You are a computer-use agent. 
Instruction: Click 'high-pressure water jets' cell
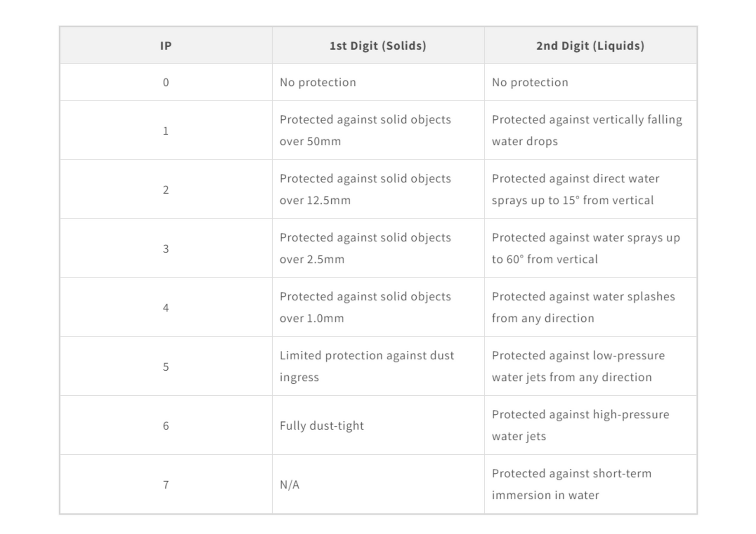pyautogui.click(x=580, y=425)
